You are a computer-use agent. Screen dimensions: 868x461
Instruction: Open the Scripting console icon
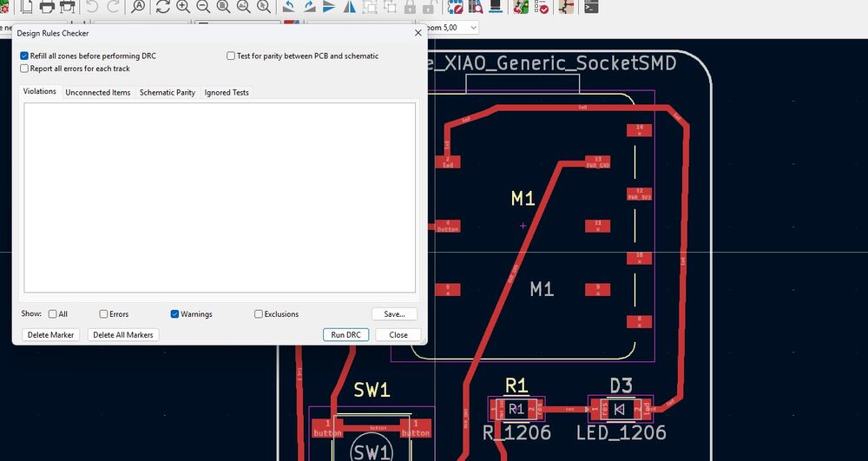point(591,7)
